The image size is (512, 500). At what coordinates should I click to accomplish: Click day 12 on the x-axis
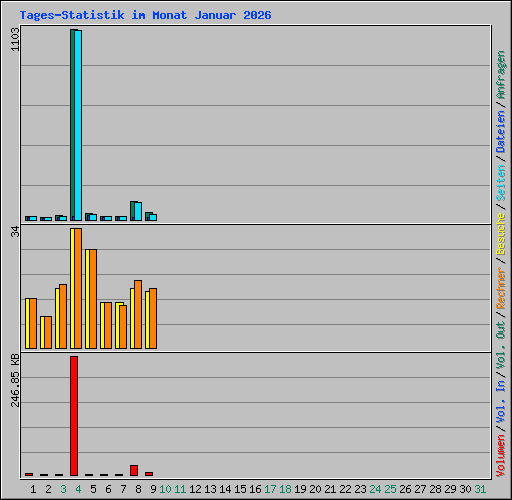(x=195, y=489)
